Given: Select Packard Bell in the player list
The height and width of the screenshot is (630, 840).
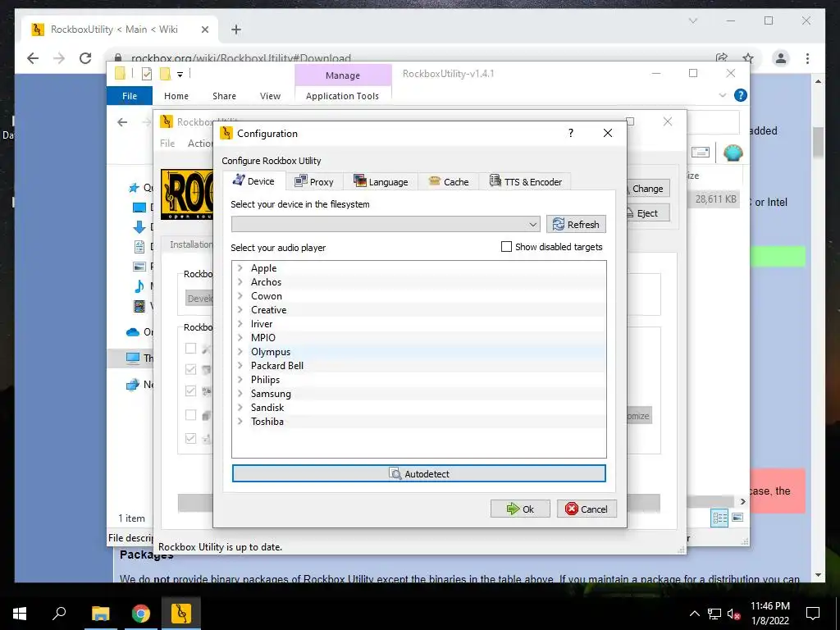Looking at the screenshot, I should [x=277, y=365].
